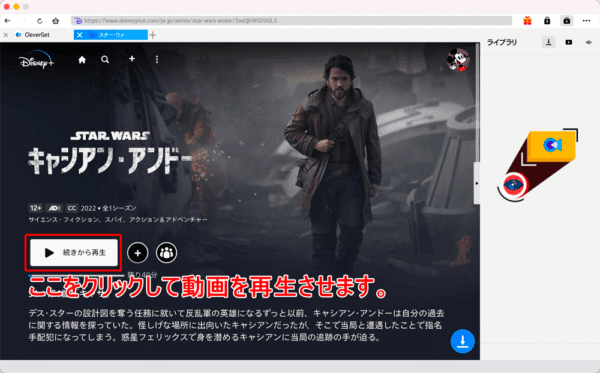Go back with the browser back arrow
This screenshot has height=373, width=600.
click(x=8, y=21)
